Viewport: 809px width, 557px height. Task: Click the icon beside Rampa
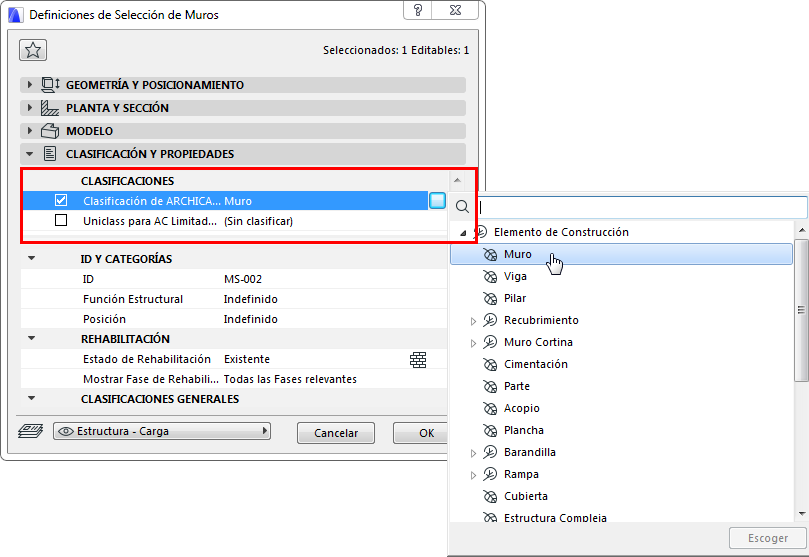tap(490, 474)
